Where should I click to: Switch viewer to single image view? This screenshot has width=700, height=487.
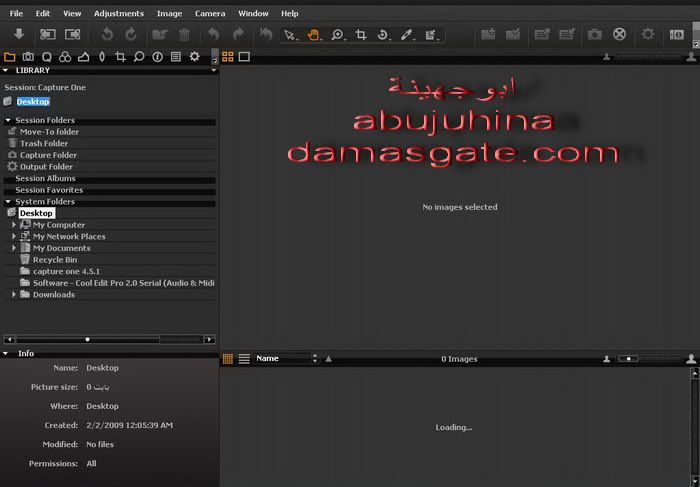point(244,57)
